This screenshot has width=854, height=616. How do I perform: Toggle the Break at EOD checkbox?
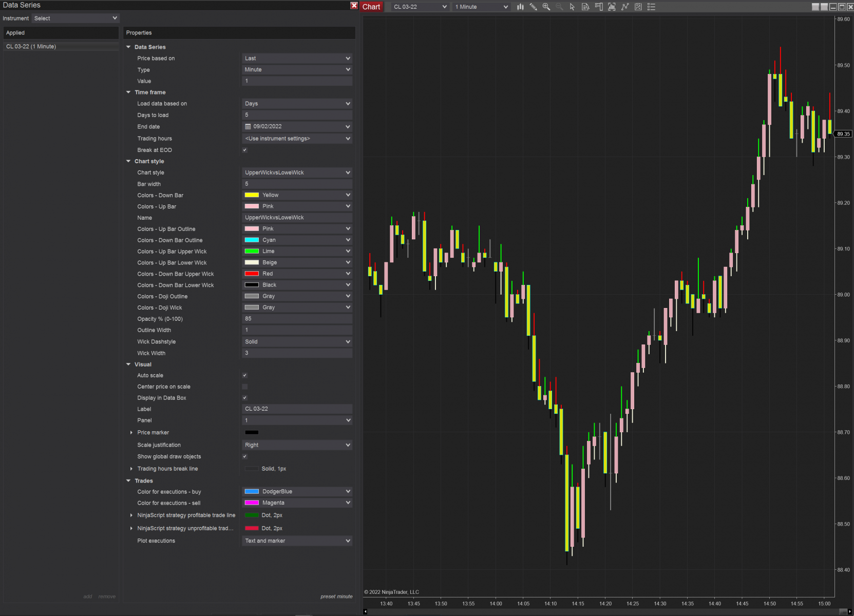click(244, 150)
